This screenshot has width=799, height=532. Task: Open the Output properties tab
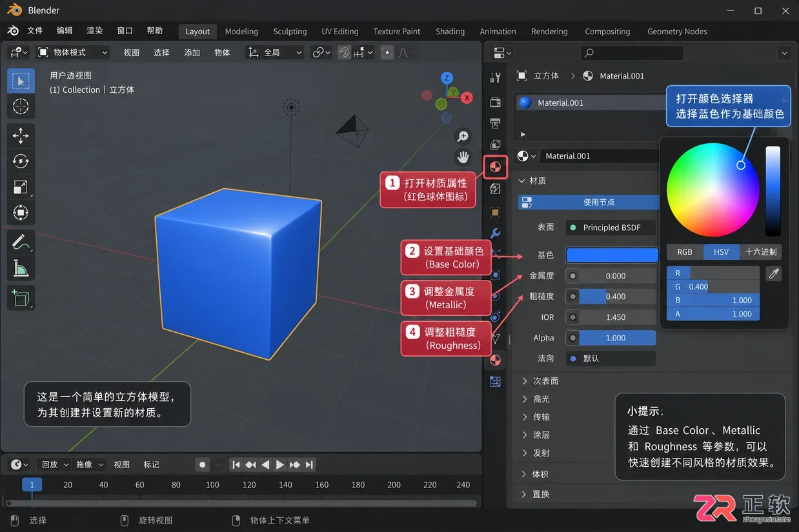click(x=496, y=123)
